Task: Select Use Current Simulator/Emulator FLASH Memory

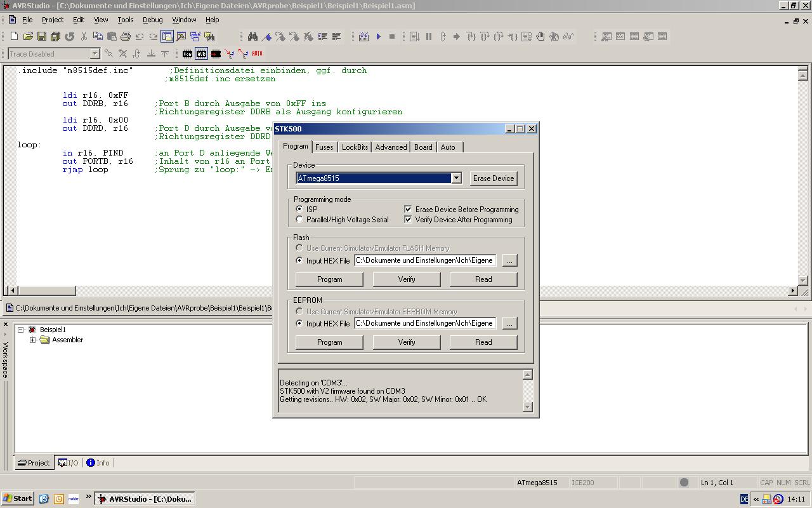Action: [x=299, y=248]
